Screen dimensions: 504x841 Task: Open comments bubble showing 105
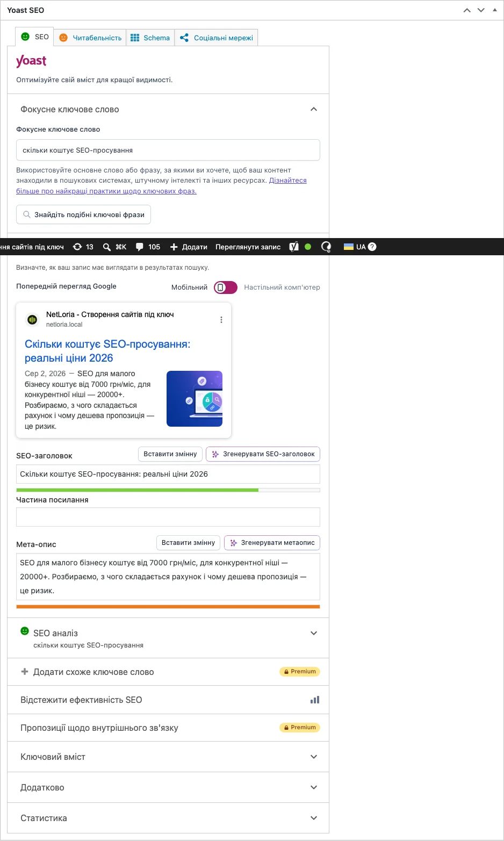140,247
